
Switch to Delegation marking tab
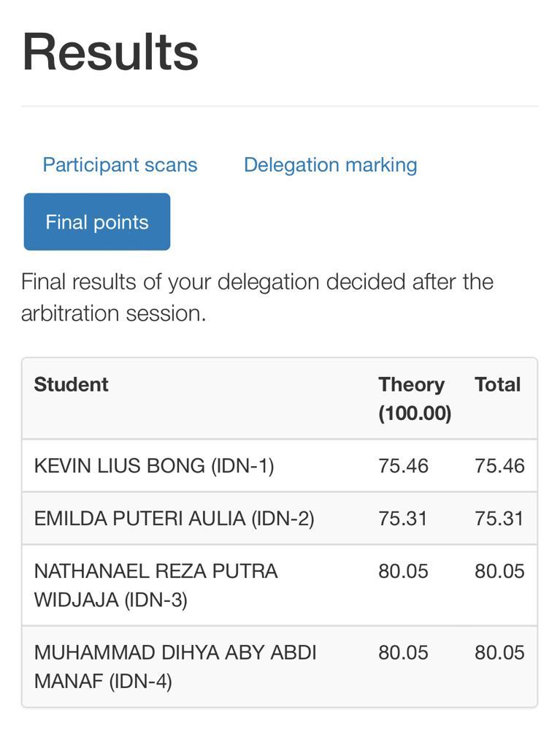click(x=331, y=165)
